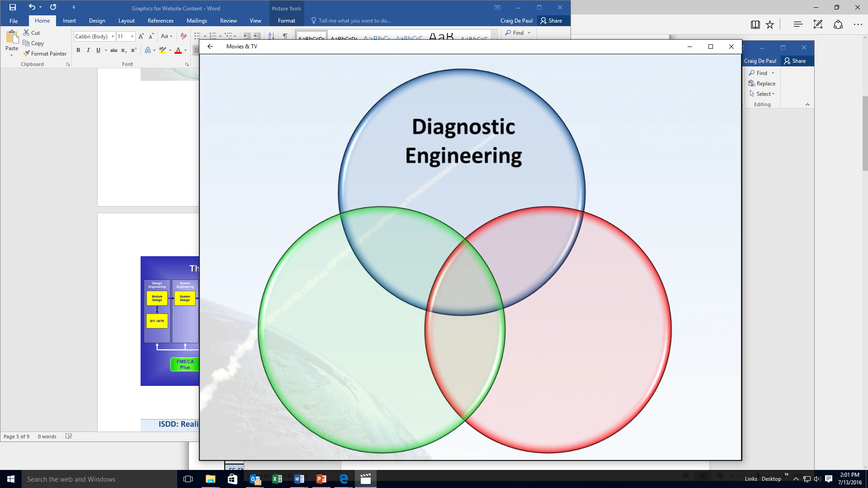Click Clear All Formatting eraser icon
868x488 pixels.
pyautogui.click(x=183, y=36)
